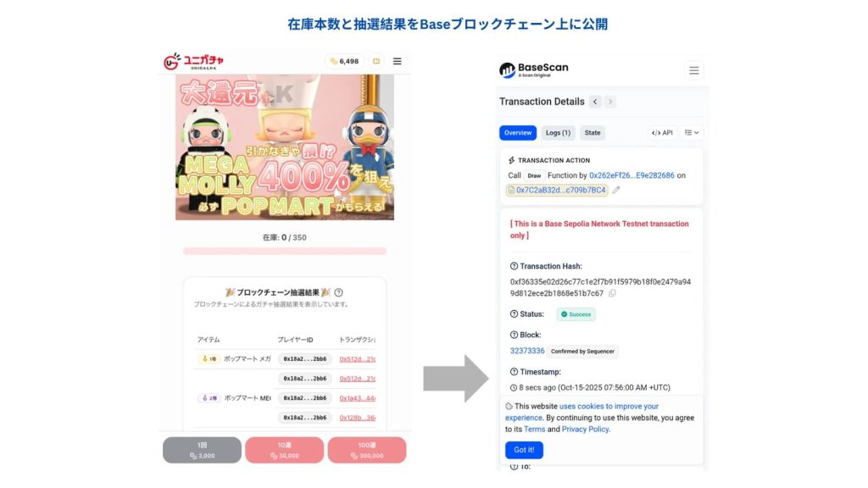Image resolution: width=868 pixels, height=488 pixels.
Task: Go to next transaction chevron
Action: pos(610,102)
